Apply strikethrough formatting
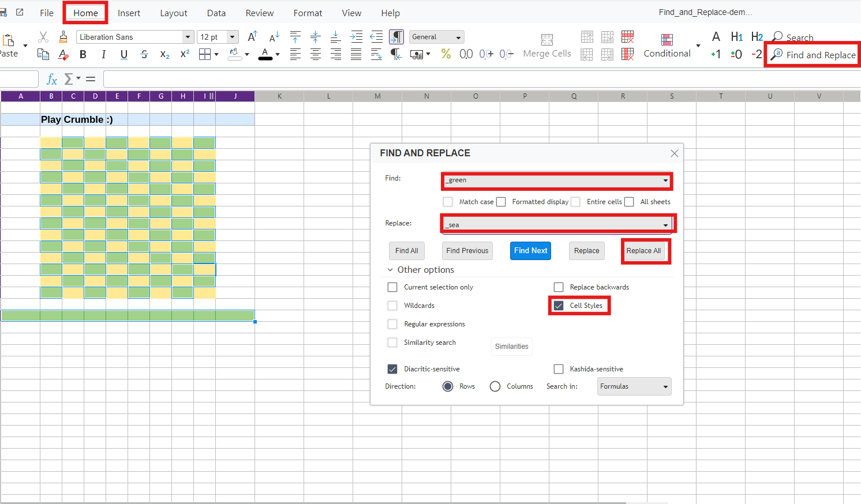The image size is (861, 504). click(x=144, y=54)
